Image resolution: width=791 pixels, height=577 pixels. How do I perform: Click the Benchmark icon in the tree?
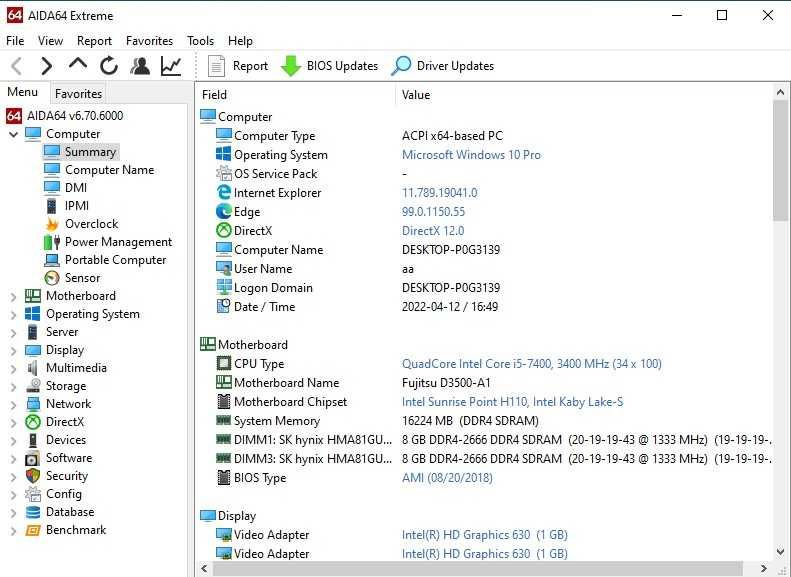click(x=33, y=530)
